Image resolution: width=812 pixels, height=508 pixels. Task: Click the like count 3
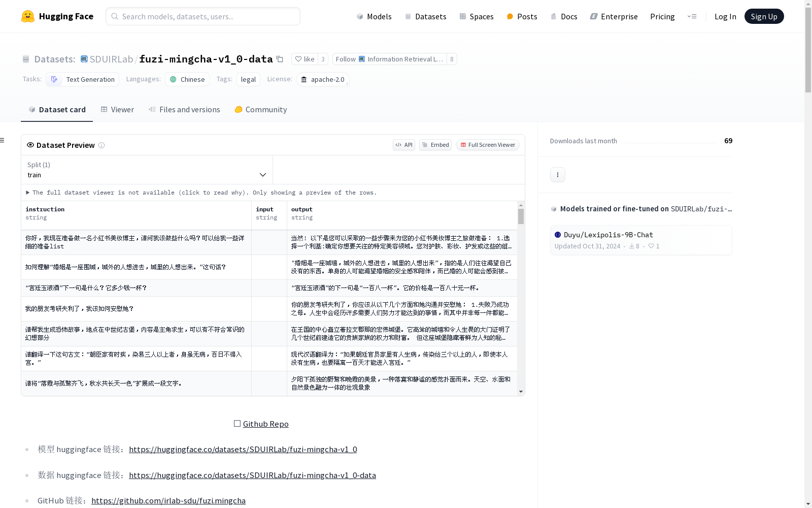pyautogui.click(x=323, y=59)
